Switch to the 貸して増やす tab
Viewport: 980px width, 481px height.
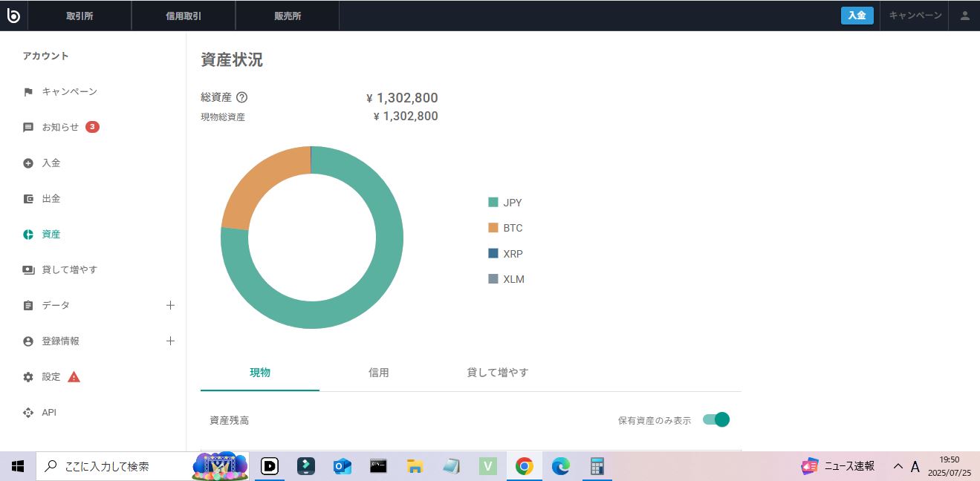point(498,373)
